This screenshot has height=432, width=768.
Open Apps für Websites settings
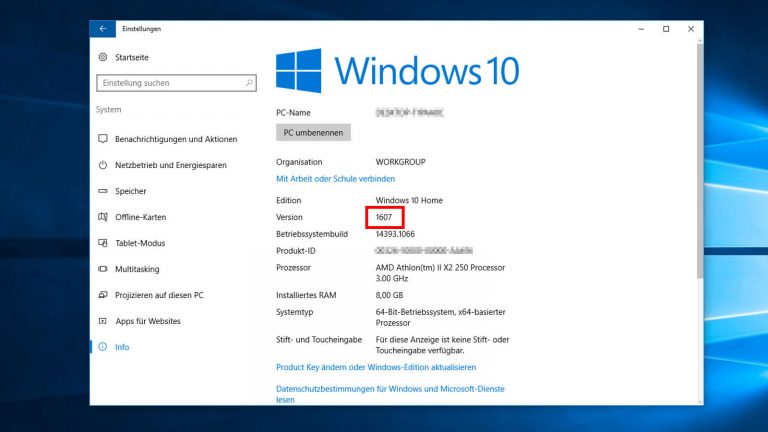click(x=147, y=321)
